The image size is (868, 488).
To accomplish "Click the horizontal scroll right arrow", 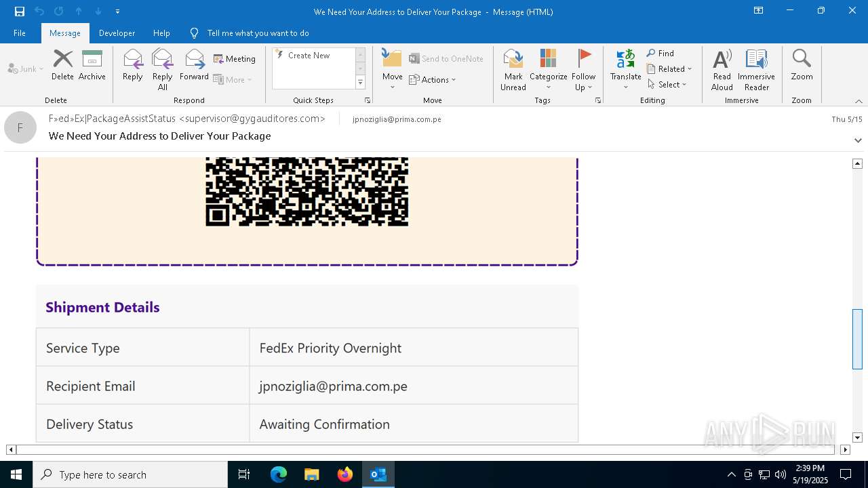I will pos(845,449).
